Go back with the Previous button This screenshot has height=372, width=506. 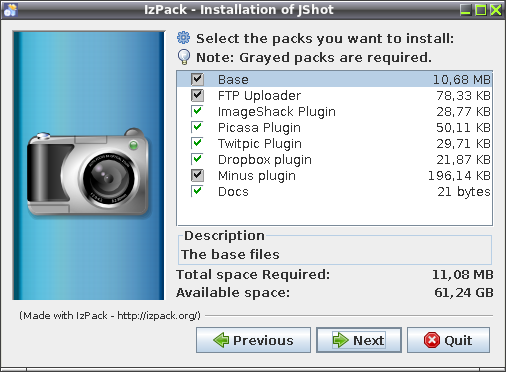[x=253, y=340]
